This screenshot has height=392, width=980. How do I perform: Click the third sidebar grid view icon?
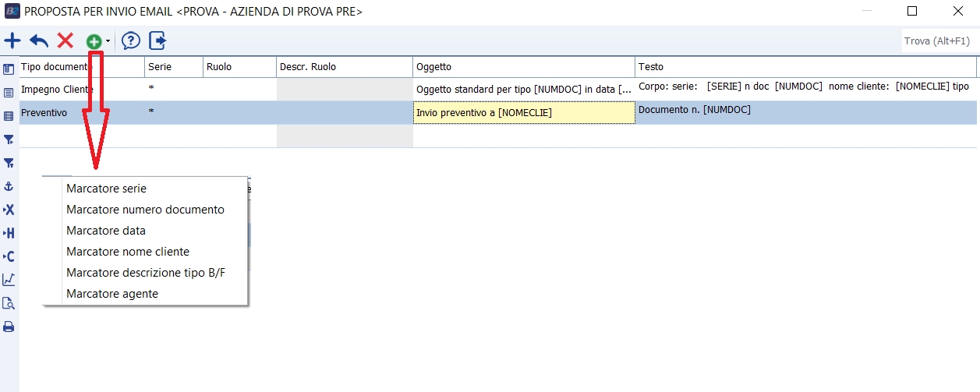coord(9,116)
